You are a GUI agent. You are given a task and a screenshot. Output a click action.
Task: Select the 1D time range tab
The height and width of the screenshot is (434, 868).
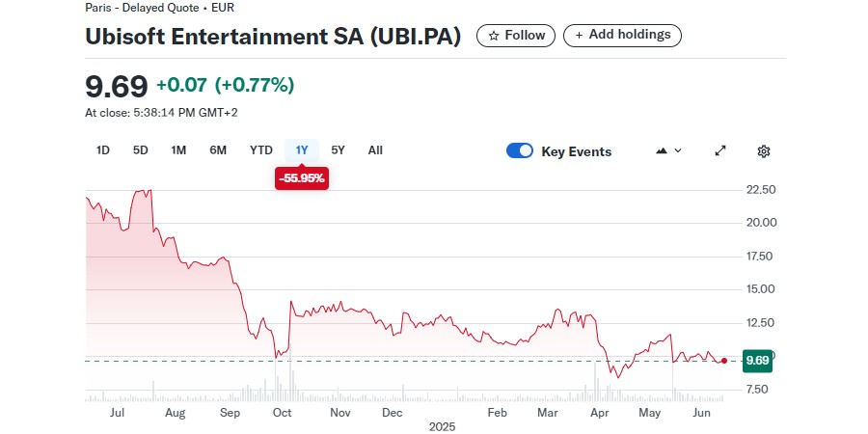103,150
